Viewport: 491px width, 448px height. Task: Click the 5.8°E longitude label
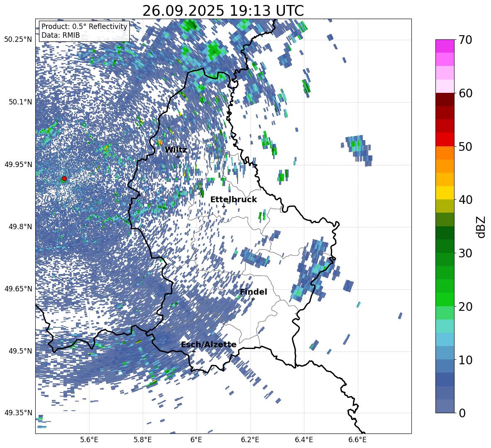point(143,440)
